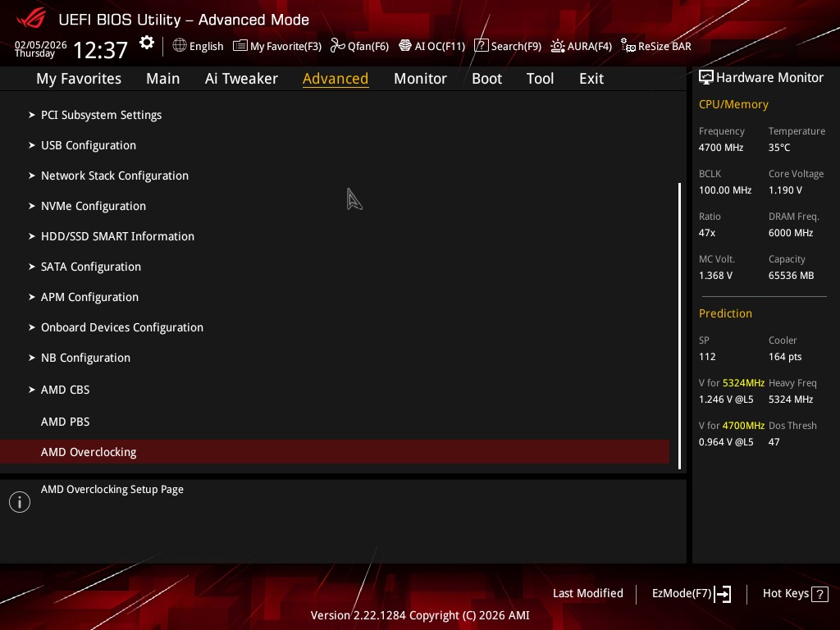Image resolution: width=840 pixels, height=630 pixels.
Task: Click the 164 pts cooler score
Action: [785, 357]
